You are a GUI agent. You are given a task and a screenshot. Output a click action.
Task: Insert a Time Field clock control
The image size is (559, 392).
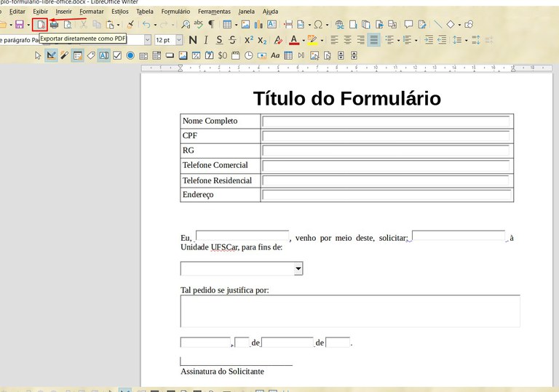click(249, 55)
